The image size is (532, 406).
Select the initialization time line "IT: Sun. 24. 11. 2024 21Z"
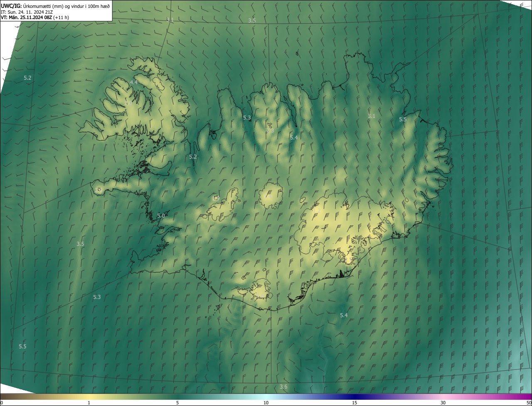[27, 12]
